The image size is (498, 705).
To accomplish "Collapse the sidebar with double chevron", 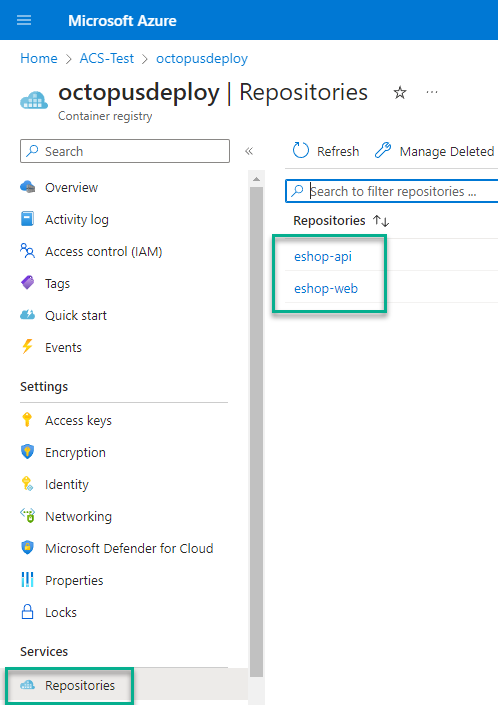I will tap(249, 151).
